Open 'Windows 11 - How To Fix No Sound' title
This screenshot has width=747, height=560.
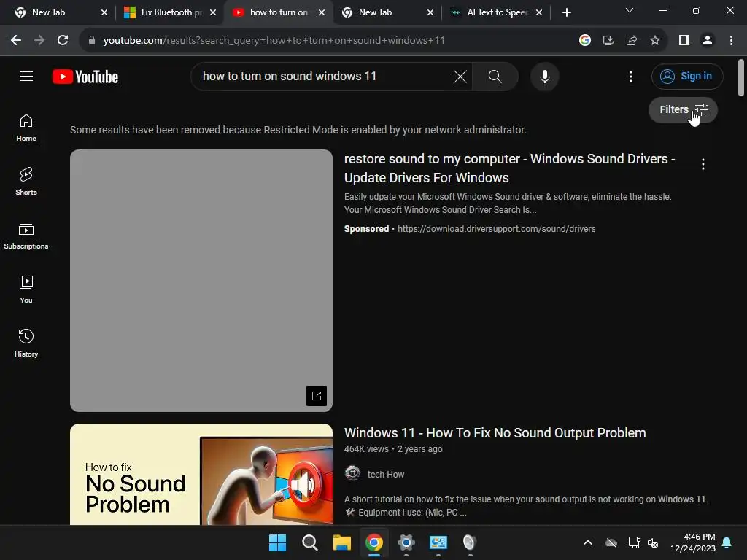(x=495, y=433)
